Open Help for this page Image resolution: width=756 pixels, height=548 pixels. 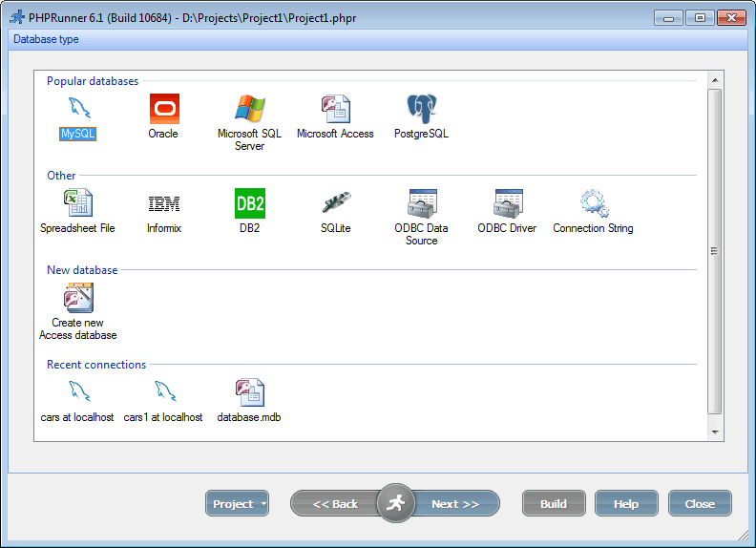click(626, 504)
